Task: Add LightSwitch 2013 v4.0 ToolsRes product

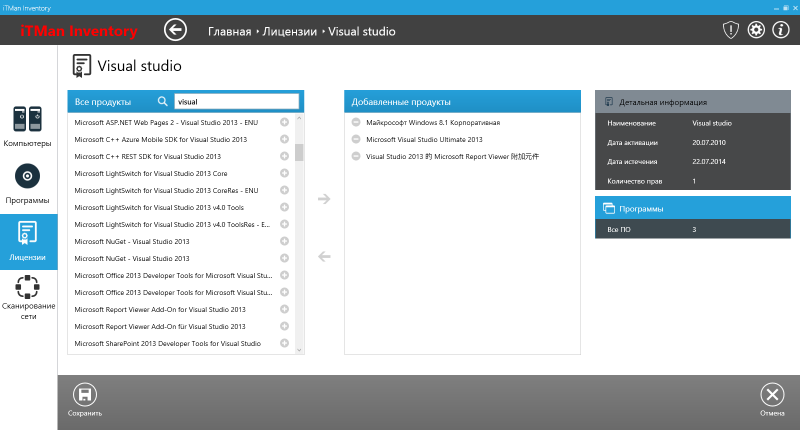Action: [x=285, y=224]
